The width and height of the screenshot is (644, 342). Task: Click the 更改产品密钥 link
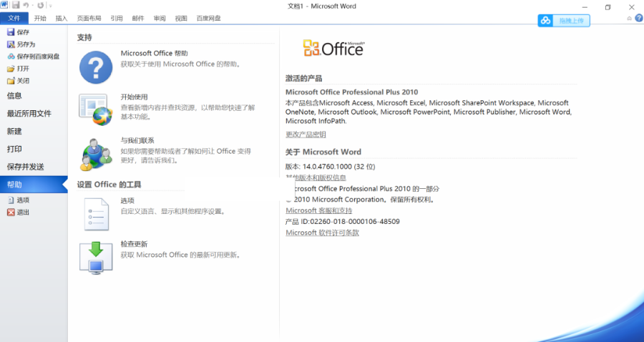point(306,135)
